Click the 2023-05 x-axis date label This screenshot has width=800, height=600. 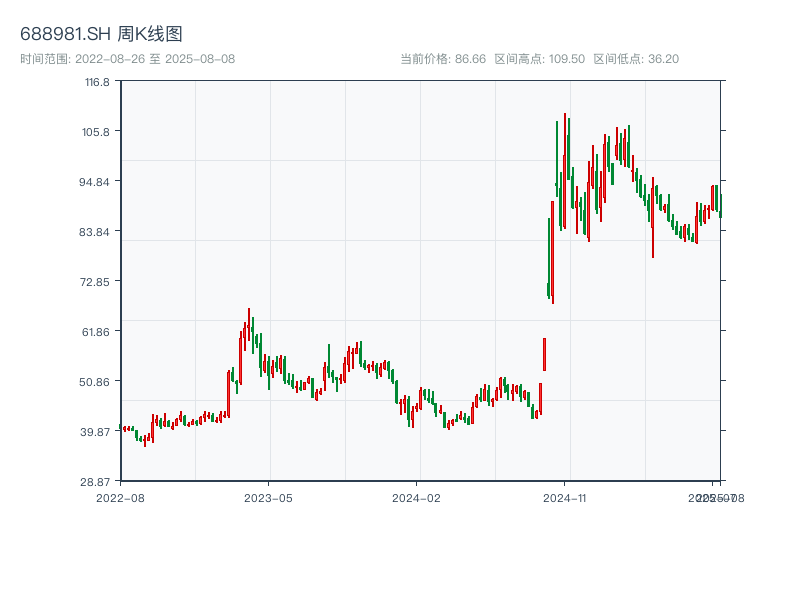click(268, 497)
